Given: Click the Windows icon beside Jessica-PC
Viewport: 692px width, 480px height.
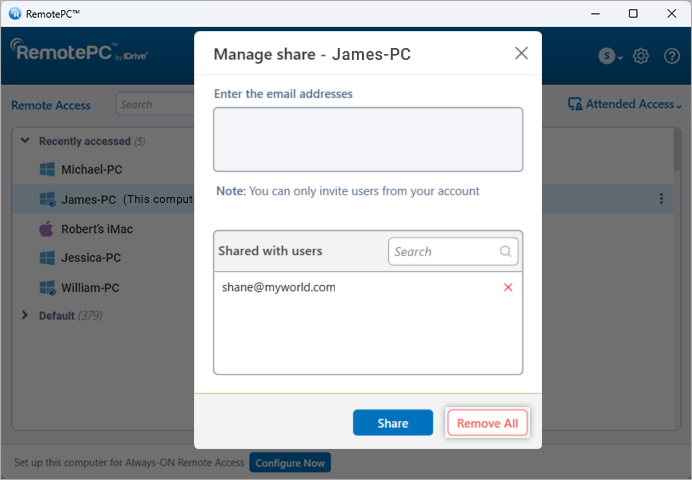Looking at the screenshot, I should pos(46,258).
